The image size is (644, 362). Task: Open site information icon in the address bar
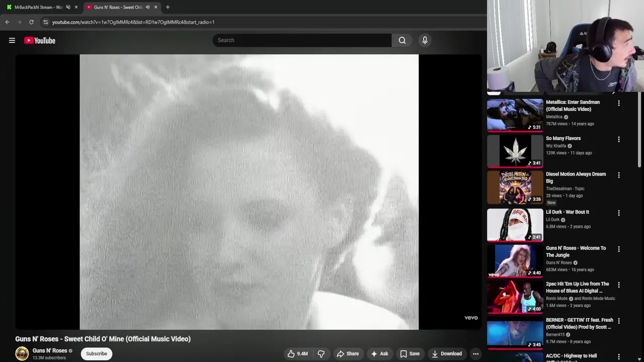tap(46, 22)
